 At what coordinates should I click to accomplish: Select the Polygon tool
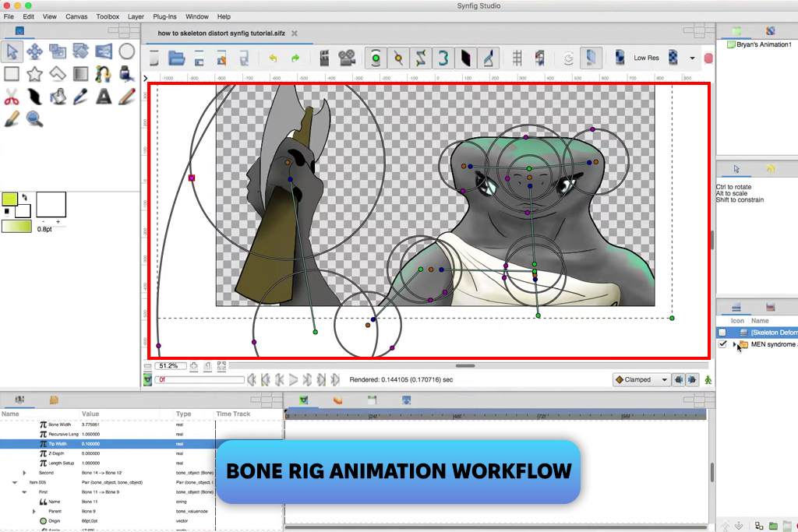tap(58, 74)
